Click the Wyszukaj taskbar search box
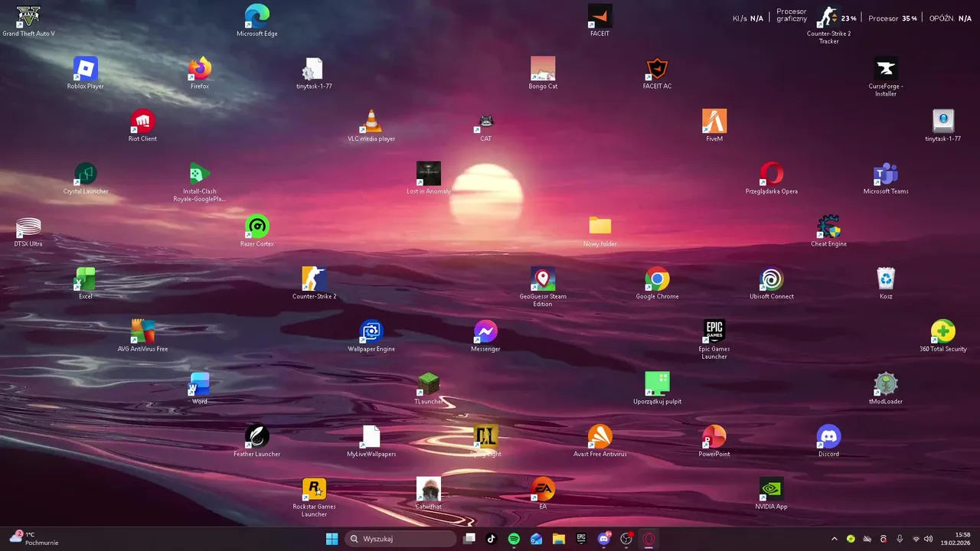Image resolution: width=980 pixels, height=551 pixels. [x=400, y=539]
